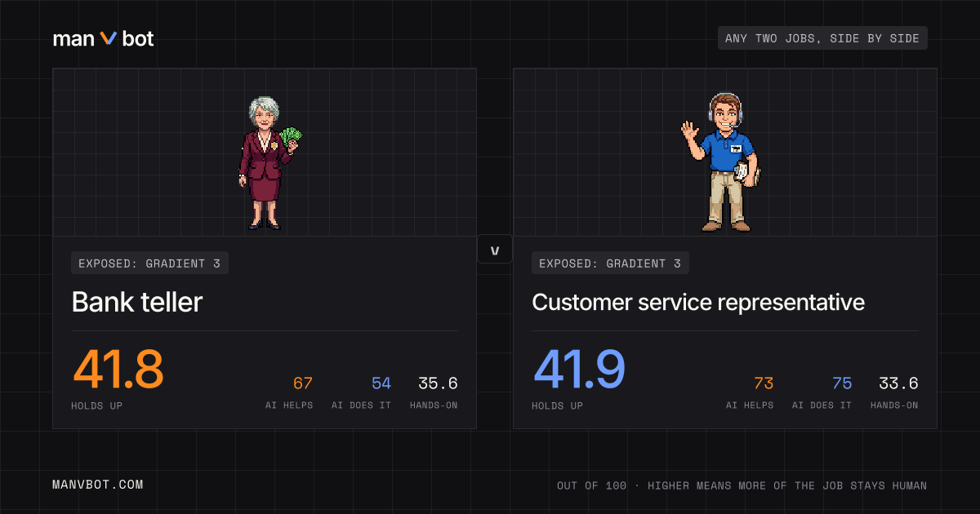Click 'AI DOES IT' label under 75
Screen dimensions: 980x514
(x=822, y=405)
